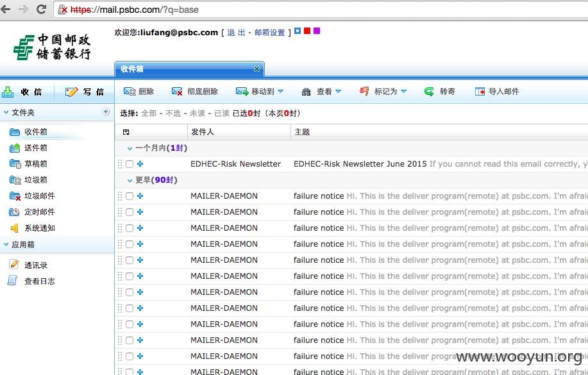Open the 收件箱 inbox folder
This screenshot has height=375, width=588.
point(28,131)
